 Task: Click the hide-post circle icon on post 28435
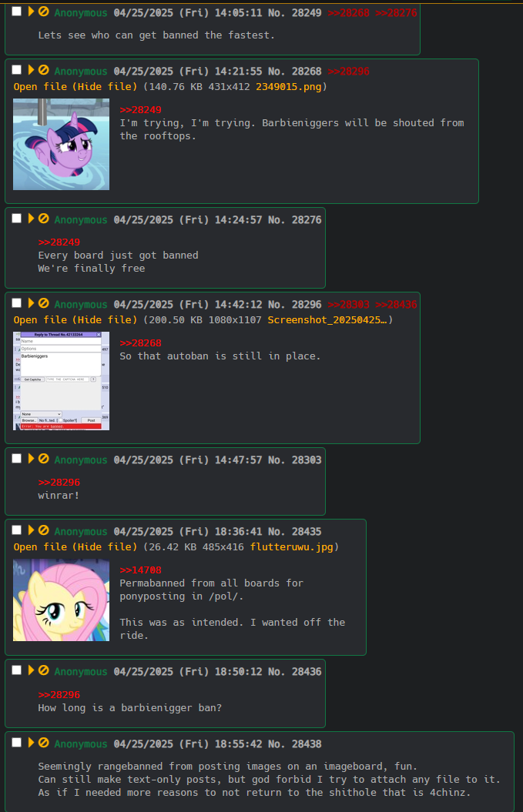point(44,530)
